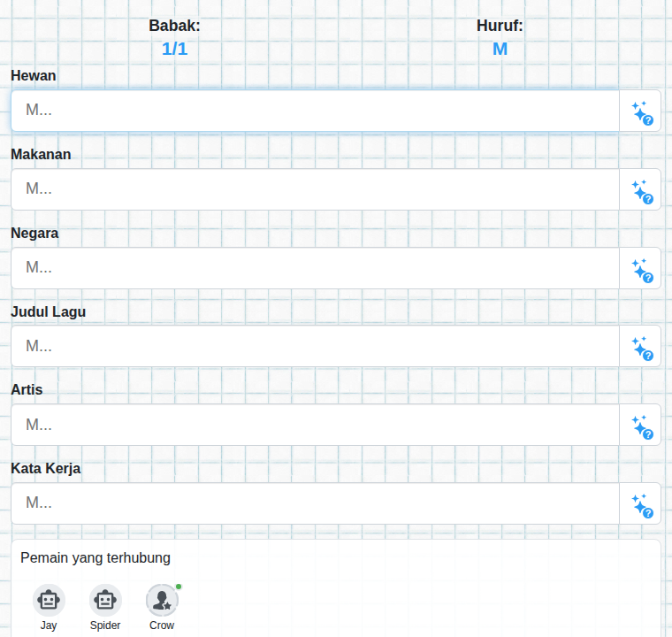Click the Babak: label
This screenshot has height=637, width=672.
pos(174,26)
